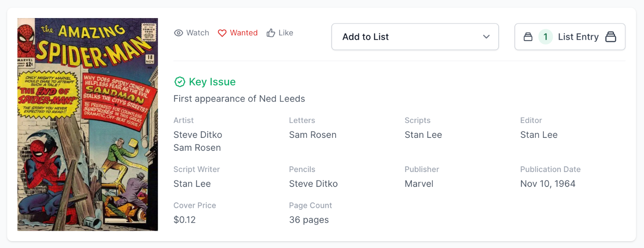
Task: Open the List Entry button text
Action: (x=578, y=37)
